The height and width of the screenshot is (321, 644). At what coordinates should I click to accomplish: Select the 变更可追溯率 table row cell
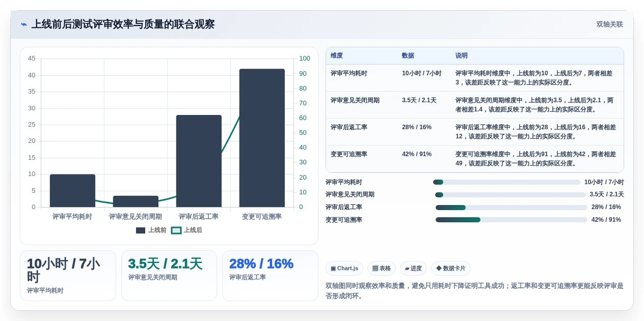point(349,155)
